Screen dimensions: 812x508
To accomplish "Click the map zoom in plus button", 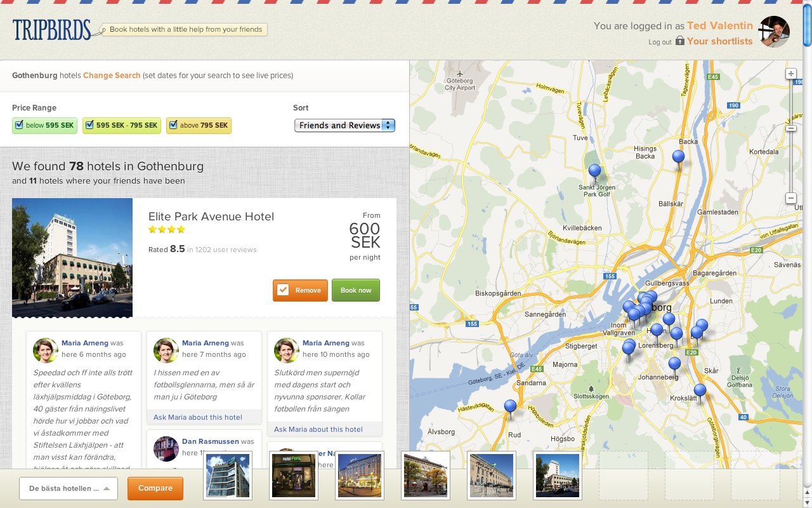I will pyautogui.click(x=791, y=74).
